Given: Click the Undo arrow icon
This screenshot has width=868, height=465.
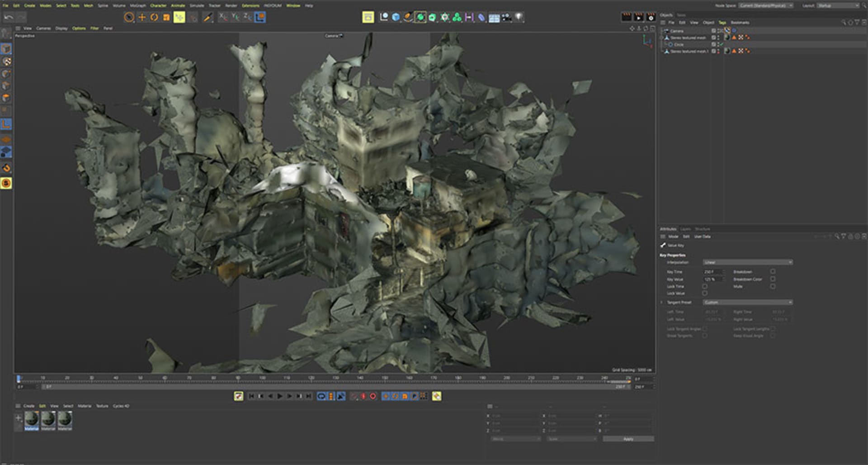Looking at the screenshot, I should click(x=9, y=17).
